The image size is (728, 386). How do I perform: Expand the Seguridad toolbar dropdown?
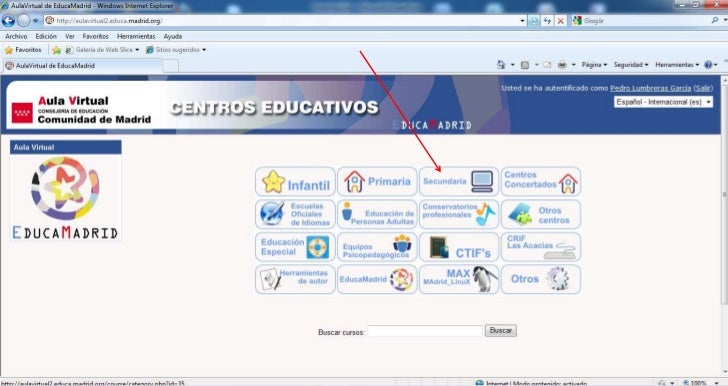tap(630, 65)
